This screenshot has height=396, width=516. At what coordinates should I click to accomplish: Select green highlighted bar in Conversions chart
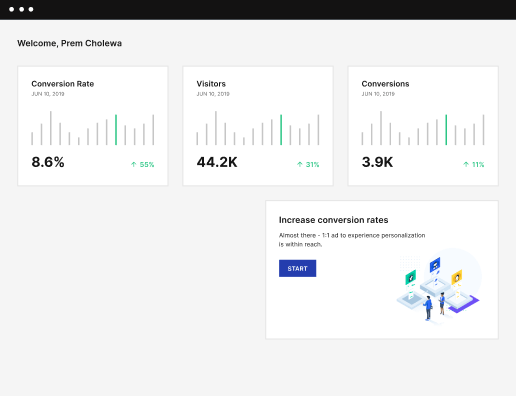point(446,130)
